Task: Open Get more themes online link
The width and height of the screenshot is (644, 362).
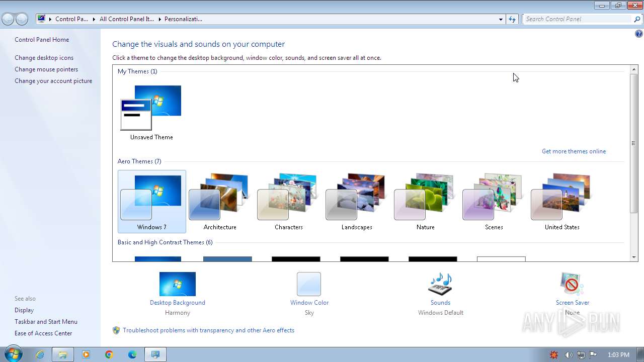Action: point(574,151)
